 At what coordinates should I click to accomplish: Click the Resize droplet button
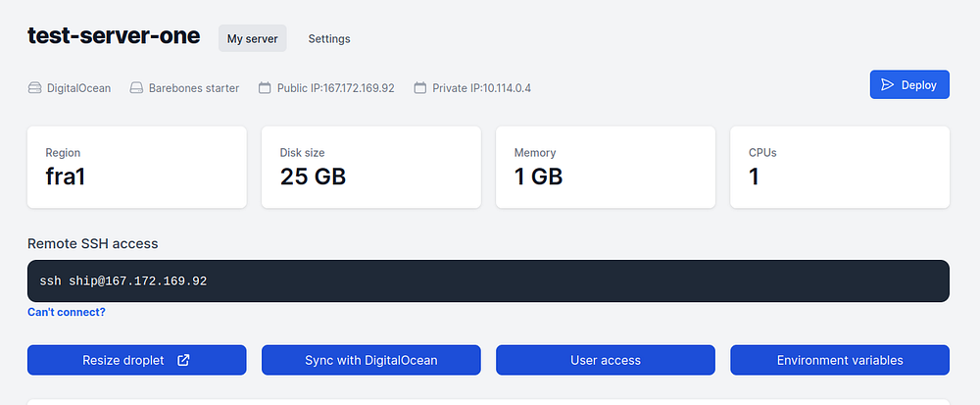[x=123, y=360]
